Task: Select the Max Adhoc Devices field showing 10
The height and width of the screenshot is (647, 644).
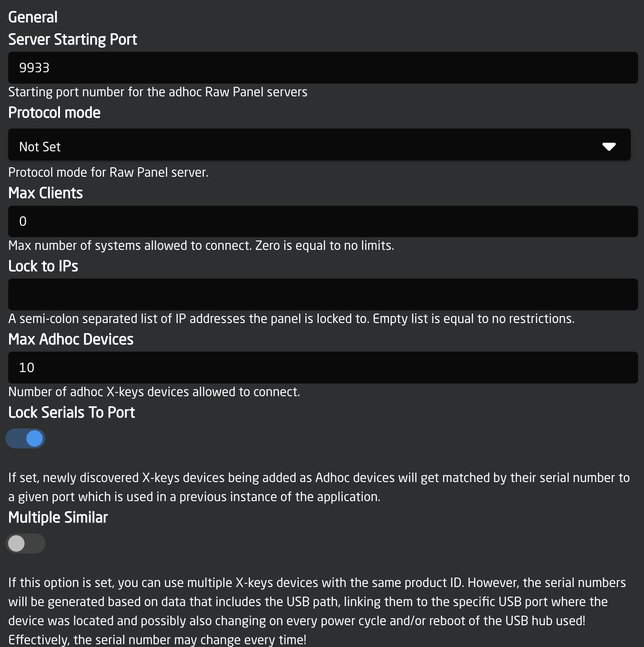Action: [323, 368]
